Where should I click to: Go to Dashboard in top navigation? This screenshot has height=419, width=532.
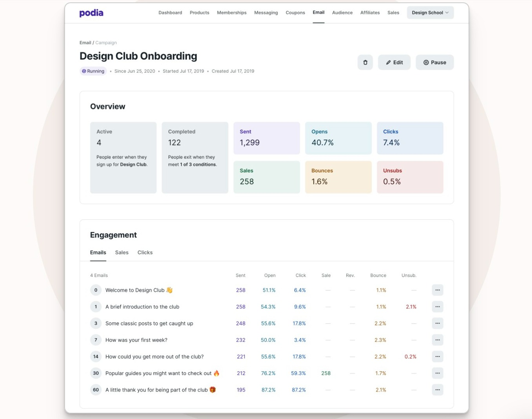tap(170, 13)
